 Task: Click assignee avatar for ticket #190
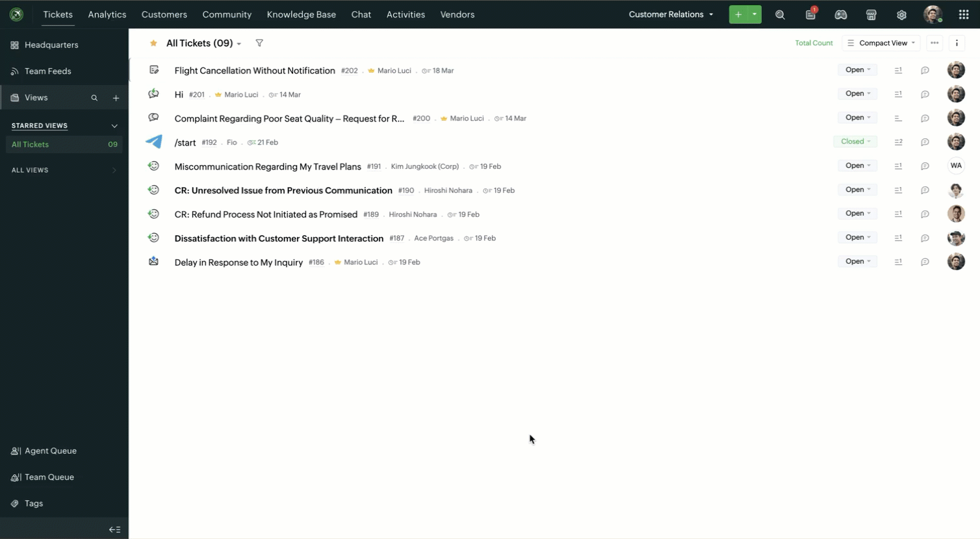(956, 190)
